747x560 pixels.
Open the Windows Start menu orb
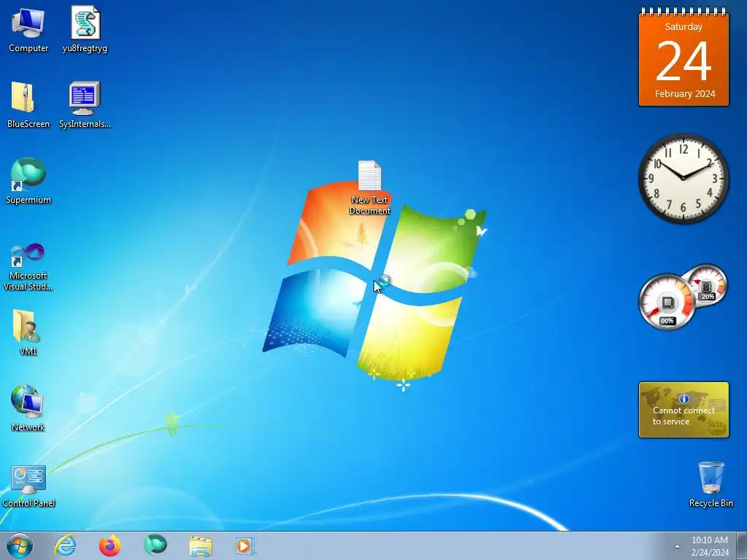20,545
